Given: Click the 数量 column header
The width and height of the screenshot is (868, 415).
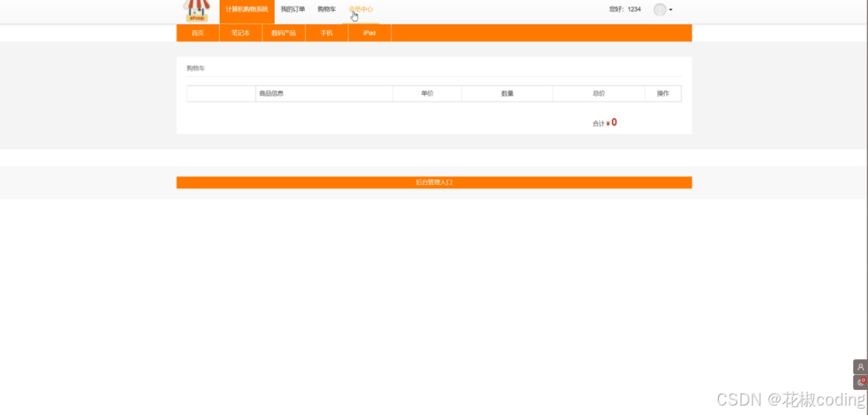Looking at the screenshot, I should [507, 93].
